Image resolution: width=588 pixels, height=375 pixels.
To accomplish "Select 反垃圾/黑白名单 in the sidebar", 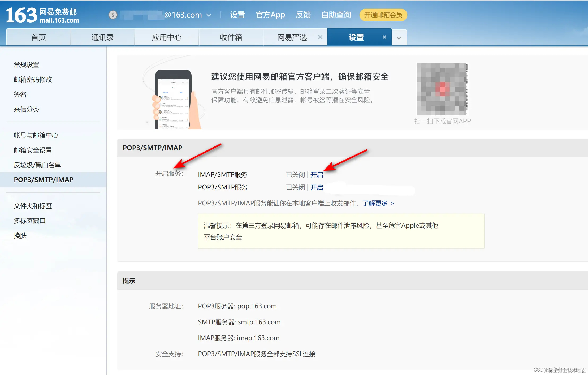I will (x=37, y=165).
